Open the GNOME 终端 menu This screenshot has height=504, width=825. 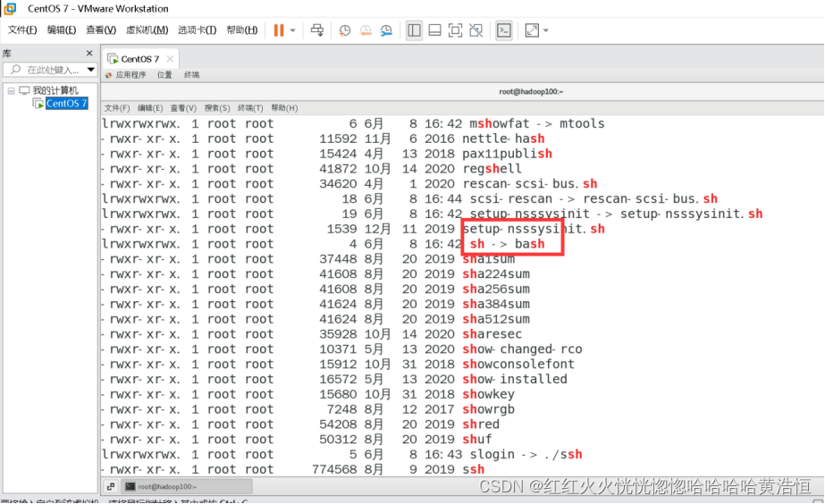click(x=191, y=75)
